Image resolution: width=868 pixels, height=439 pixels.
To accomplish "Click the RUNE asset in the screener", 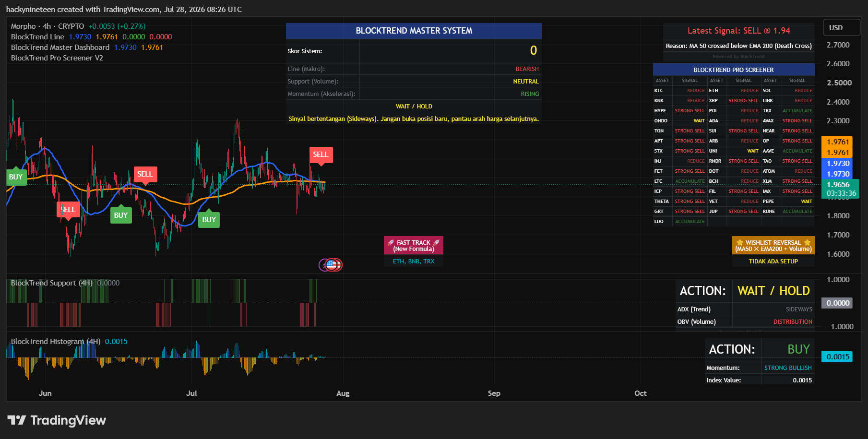I will [769, 211].
